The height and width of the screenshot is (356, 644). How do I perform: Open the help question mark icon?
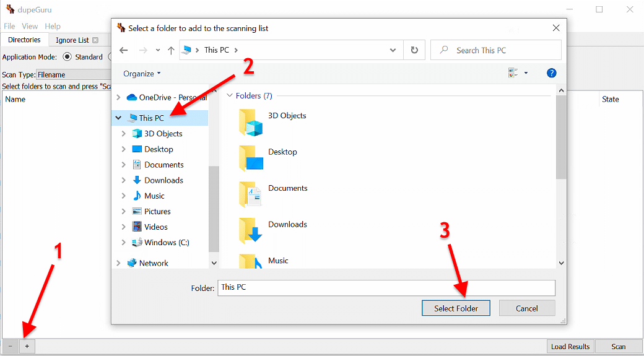[552, 73]
